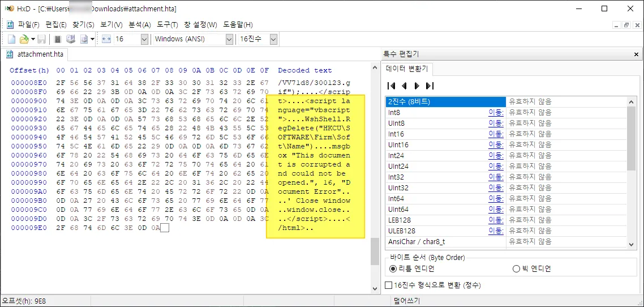This screenshot has height=307, width=644.
Task: Click 이동 link for LEB128
Action: click(x=496, y=220)
